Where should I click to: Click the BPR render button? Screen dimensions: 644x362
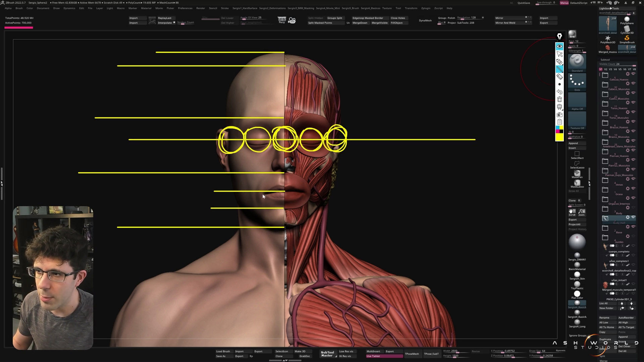coord(572,35)
